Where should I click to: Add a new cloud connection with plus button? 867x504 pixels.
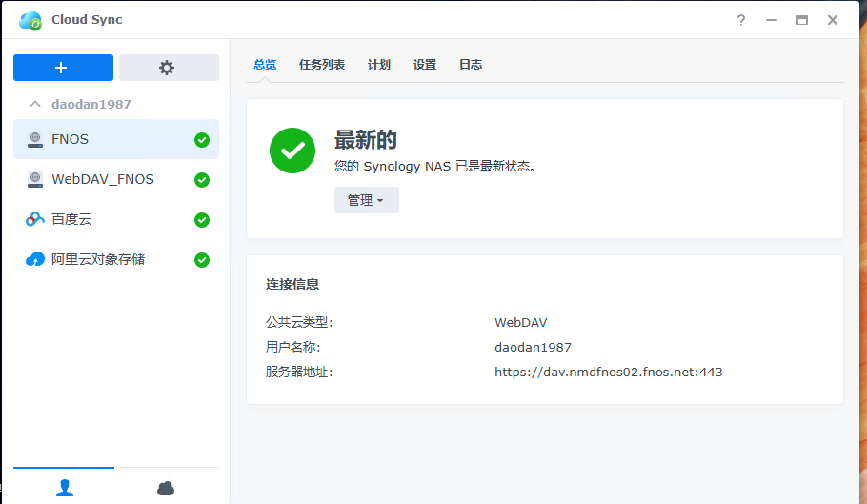point(63,68)
